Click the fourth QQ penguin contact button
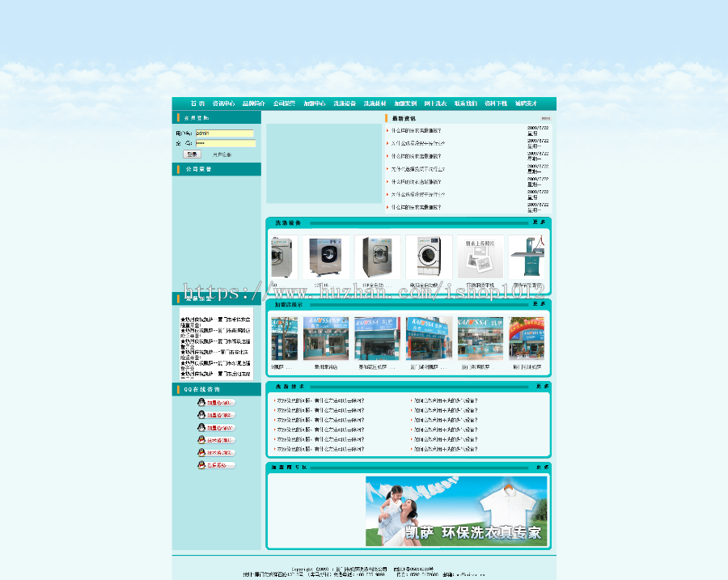This screenshot has height=580, width=728. pyautogui.click(x=216, y=440)
